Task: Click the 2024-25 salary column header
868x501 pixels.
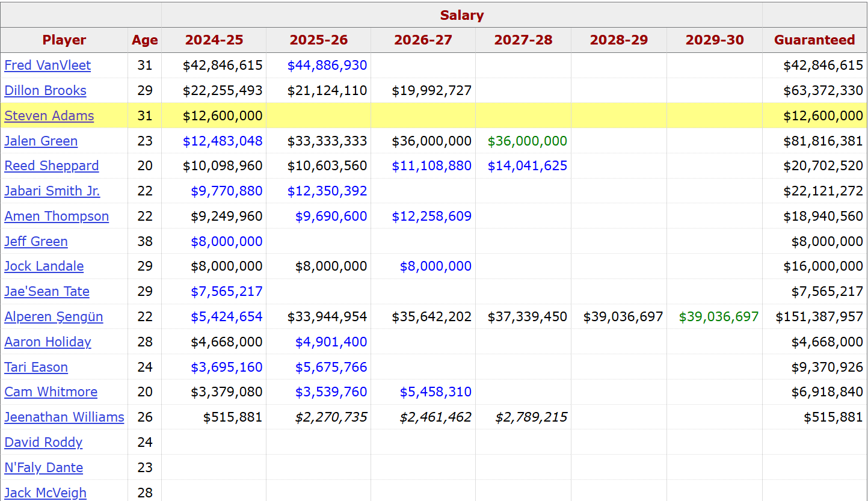Action: pos(214,40)
